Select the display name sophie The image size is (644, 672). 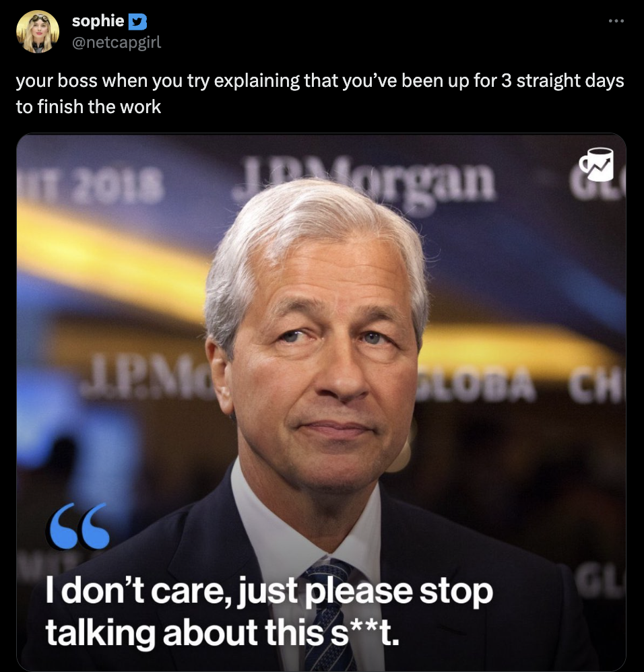(x=98, y=21)
